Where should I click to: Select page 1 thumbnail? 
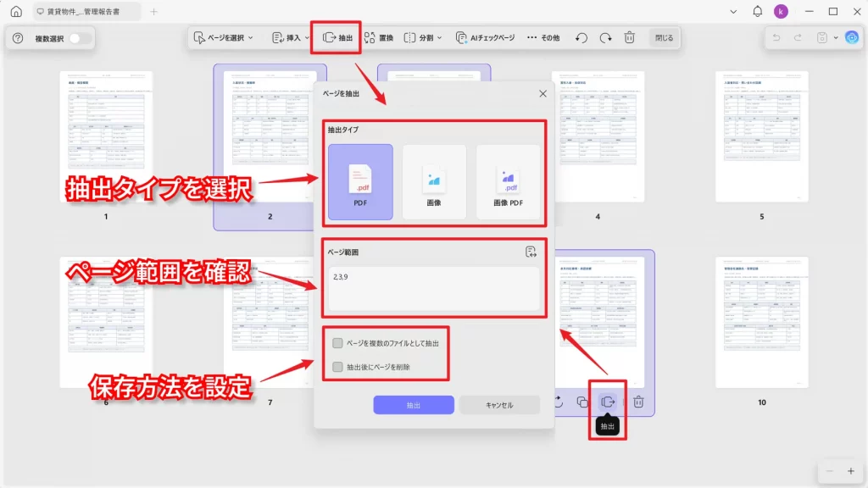106,136
